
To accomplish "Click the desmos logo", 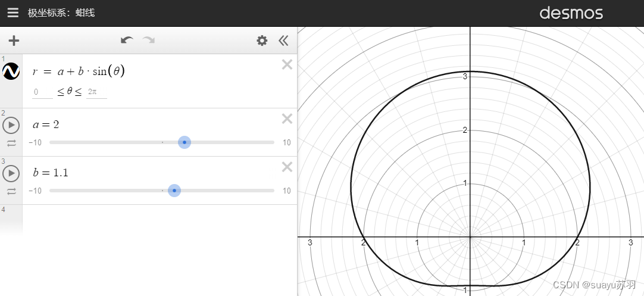I will (571, 13).
